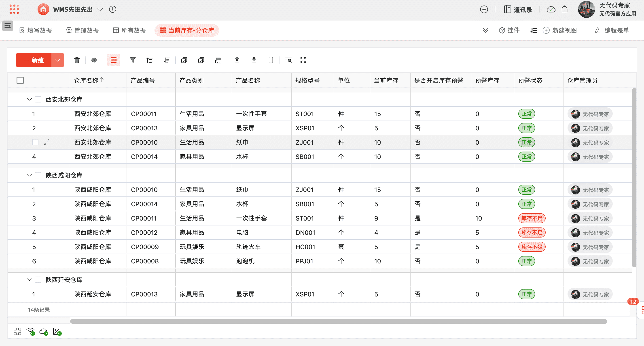
Task: Open dropdown arrow beside 新建 button
Action: point(57,60)
